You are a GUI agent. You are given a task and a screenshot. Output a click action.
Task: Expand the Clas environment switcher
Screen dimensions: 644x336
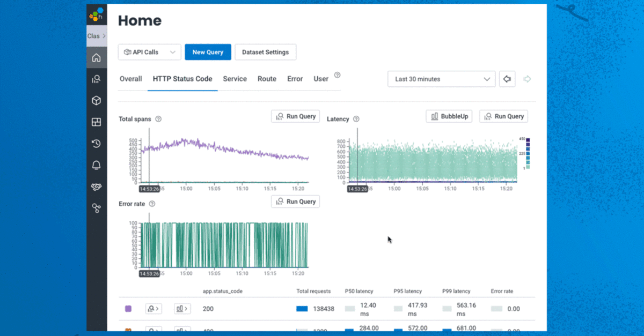[97, 36]
